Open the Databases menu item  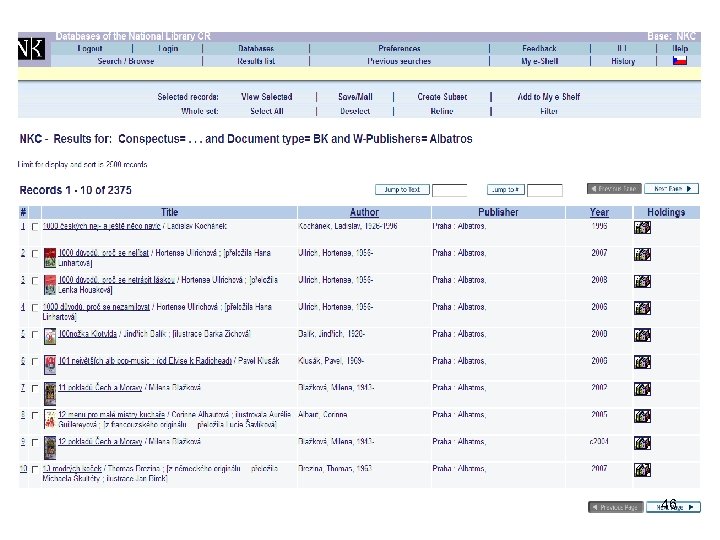256,48
